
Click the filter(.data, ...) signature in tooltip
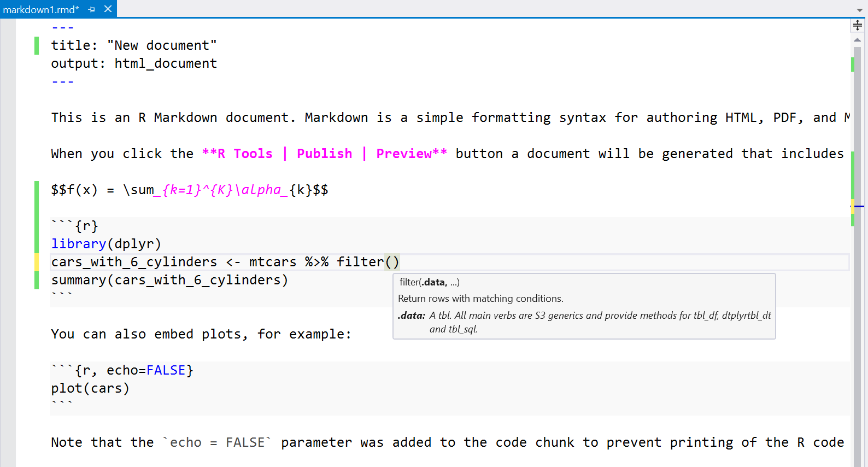click(x=429, y=282)
